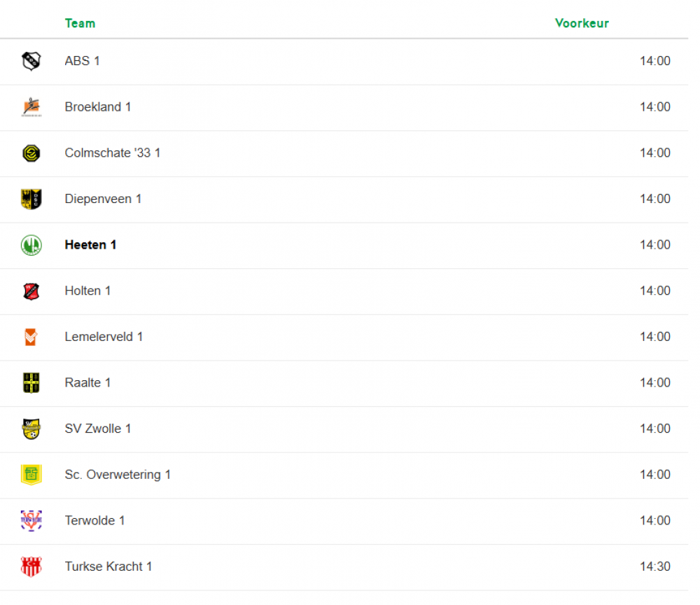This screenshot has width=700, height=605.
Task: Click the 14:30 preferred time
Action: pyautogui.click(x=655, y=566)
